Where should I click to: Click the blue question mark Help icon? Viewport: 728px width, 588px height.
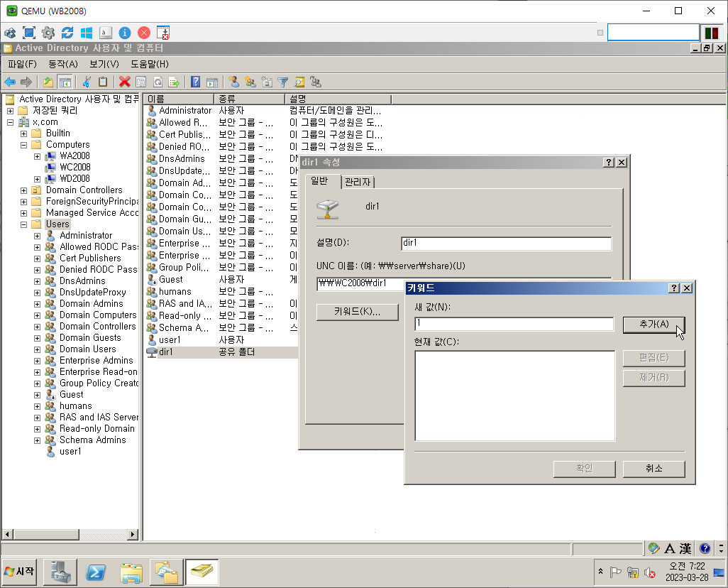[x=195, y=82]
